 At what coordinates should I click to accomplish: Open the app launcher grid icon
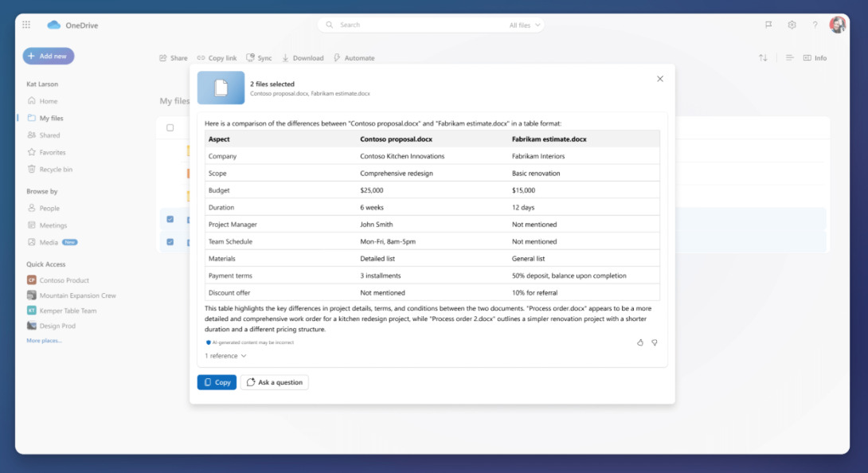coord(26,25)
